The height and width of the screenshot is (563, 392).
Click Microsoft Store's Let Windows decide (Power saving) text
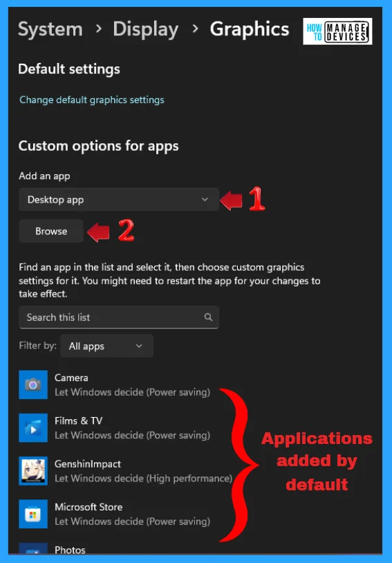(x=133, y=522)
